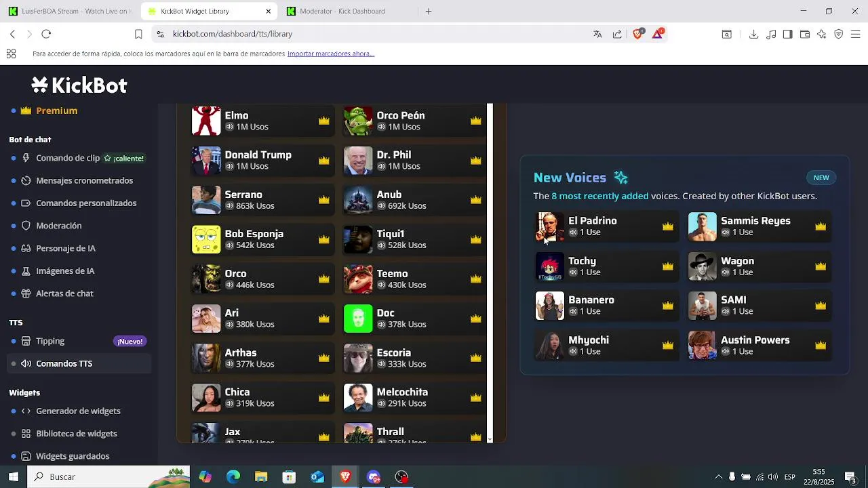Click the crown icon for Wagon
The width and height of the screenshot is (868, 488).
point(821,266)
